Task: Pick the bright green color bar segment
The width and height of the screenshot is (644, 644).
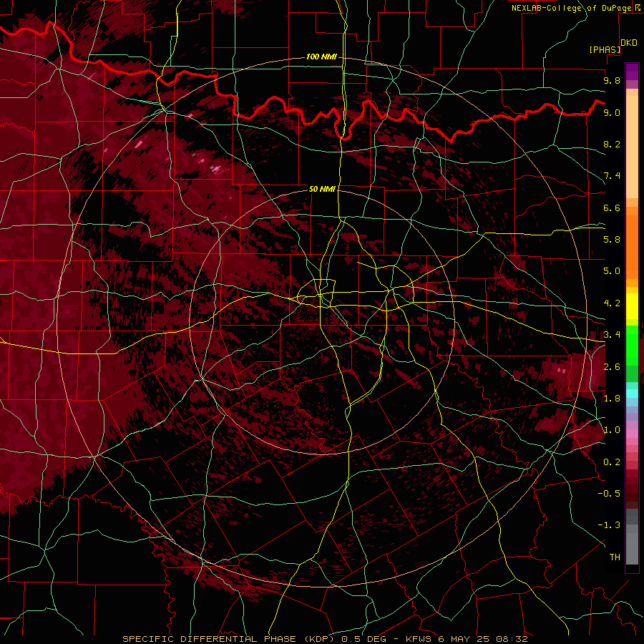Action: [632, 346]
